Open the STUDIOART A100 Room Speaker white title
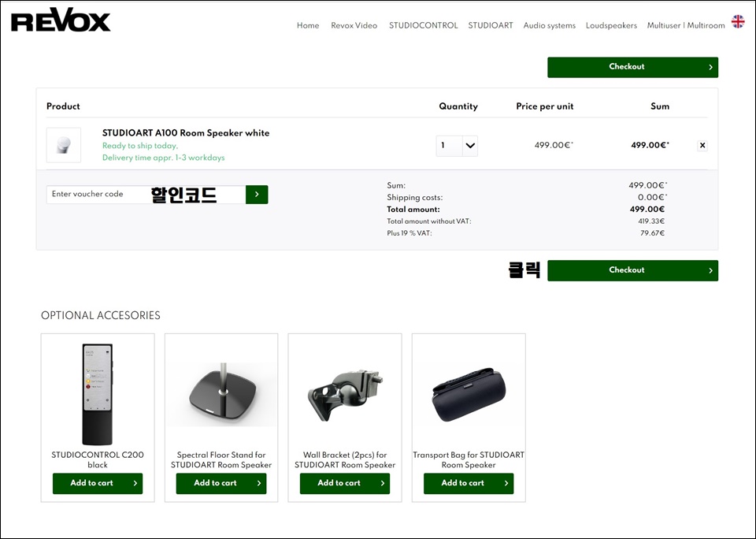The height and width of the screenshot is (539, 756). (186, 133)
